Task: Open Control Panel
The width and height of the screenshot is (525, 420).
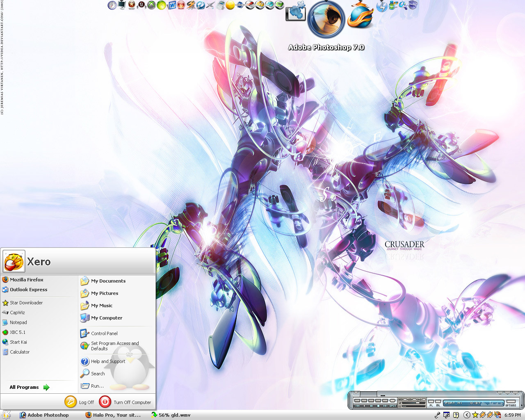Action: [x=99, y=333]
